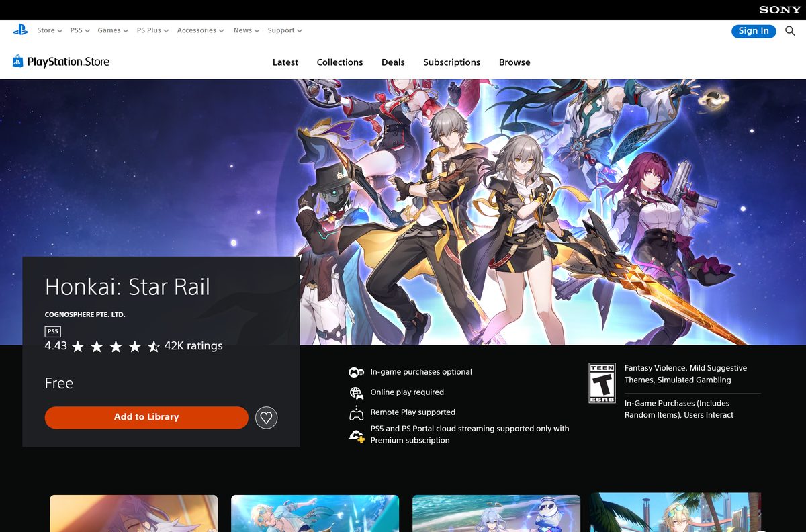Click 'Remote Play supported' text

pyautogui.click(x=413, y=412)
